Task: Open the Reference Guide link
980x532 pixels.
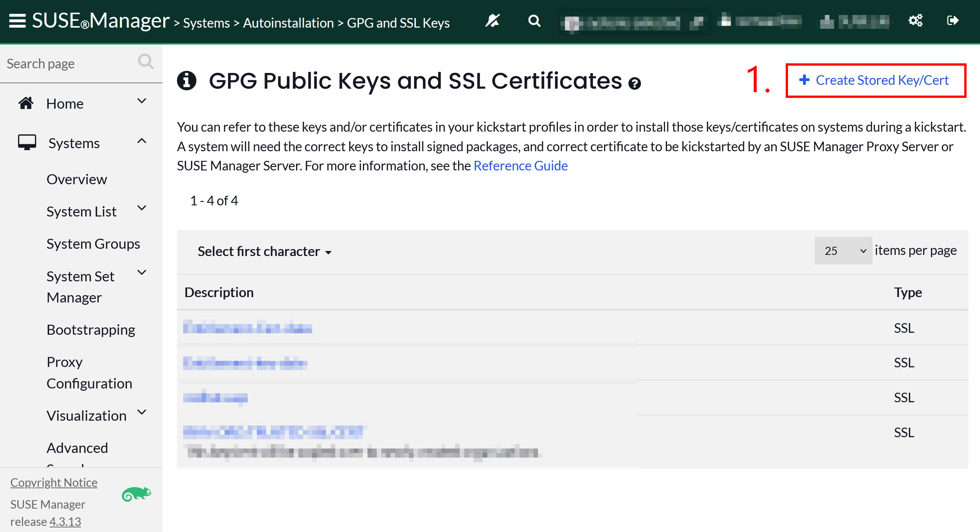Action: [521, 166]
